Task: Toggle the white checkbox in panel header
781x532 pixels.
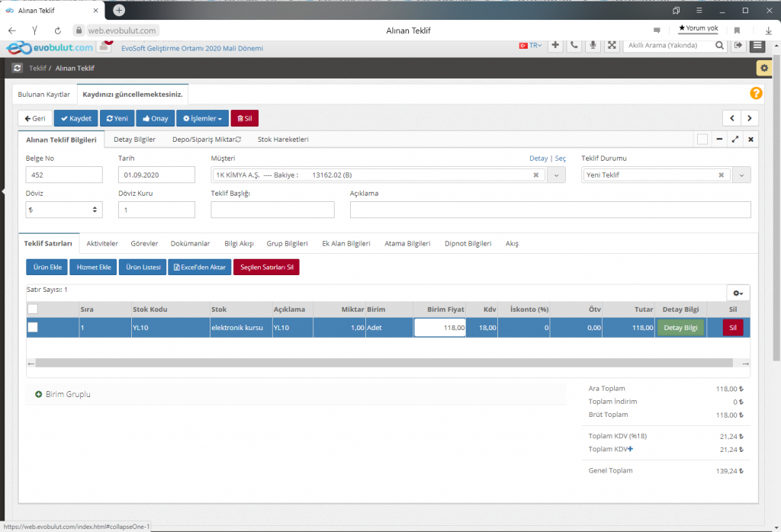Action: coord(702,139)
